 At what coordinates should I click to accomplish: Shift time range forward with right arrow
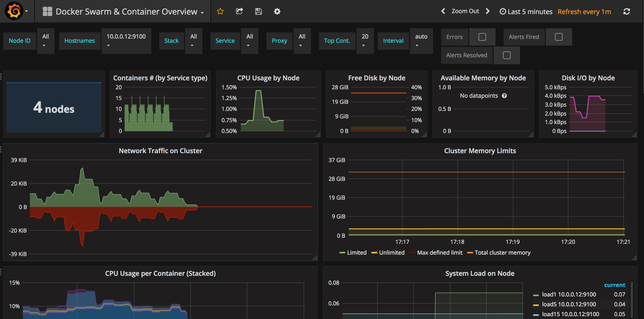(488, 11)
